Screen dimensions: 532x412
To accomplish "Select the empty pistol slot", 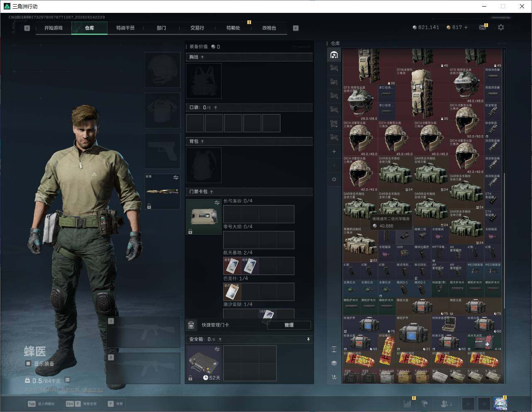I will [163, 151].
